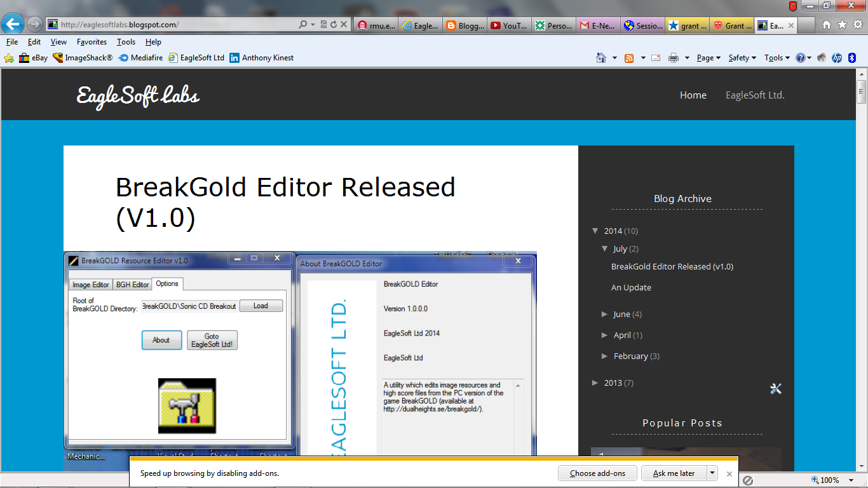Dismiss the add-ons notification bar
Image resolution: width=868 pixels, height=488 pixels.
(729, 473)
